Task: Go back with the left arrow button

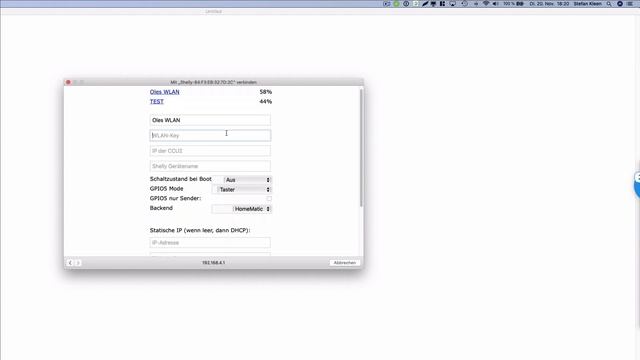Action: coord(70,263)
